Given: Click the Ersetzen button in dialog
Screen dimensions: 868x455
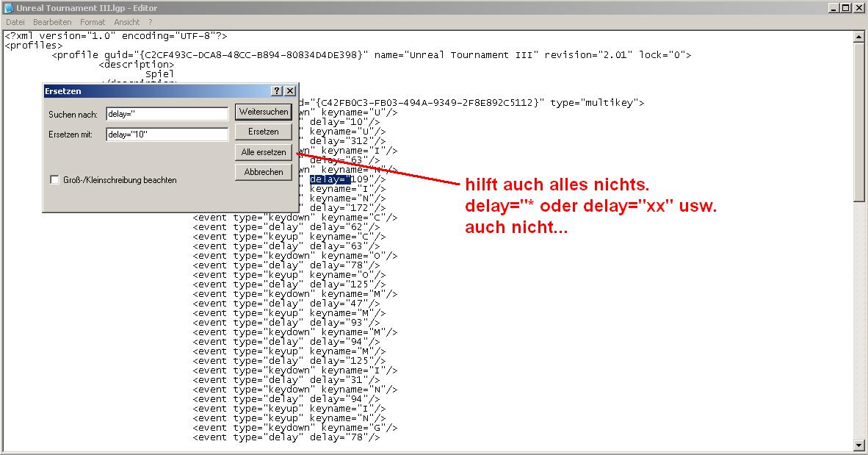Looking at the screenshot, I should (264, 132).
